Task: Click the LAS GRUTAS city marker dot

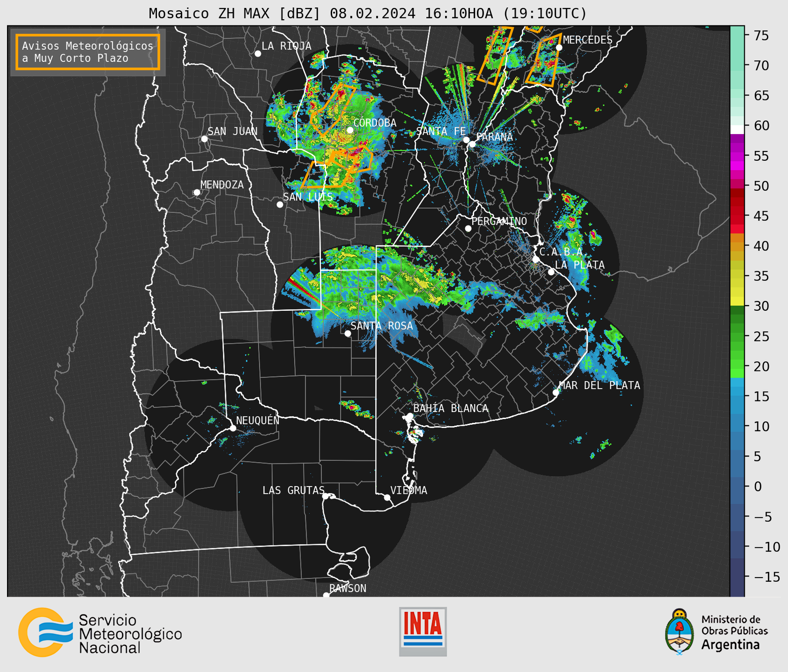Action: pyautogui.click(x=326, y=496)
